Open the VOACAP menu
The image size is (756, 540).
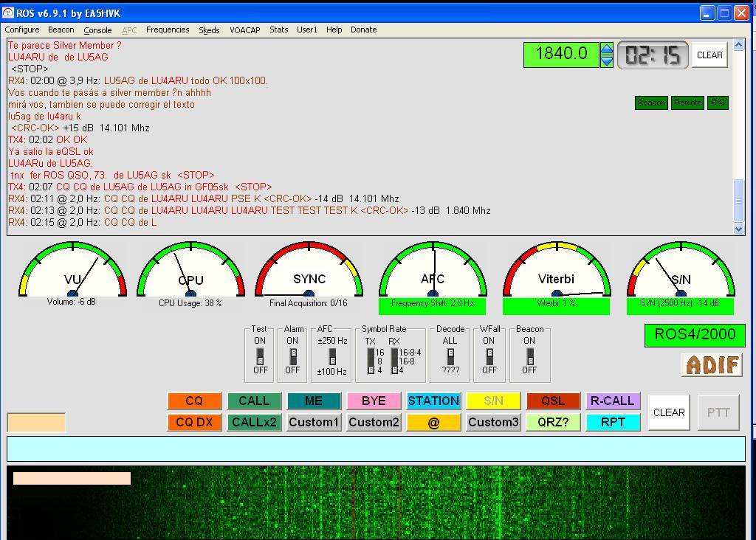(x=245, y=30)
